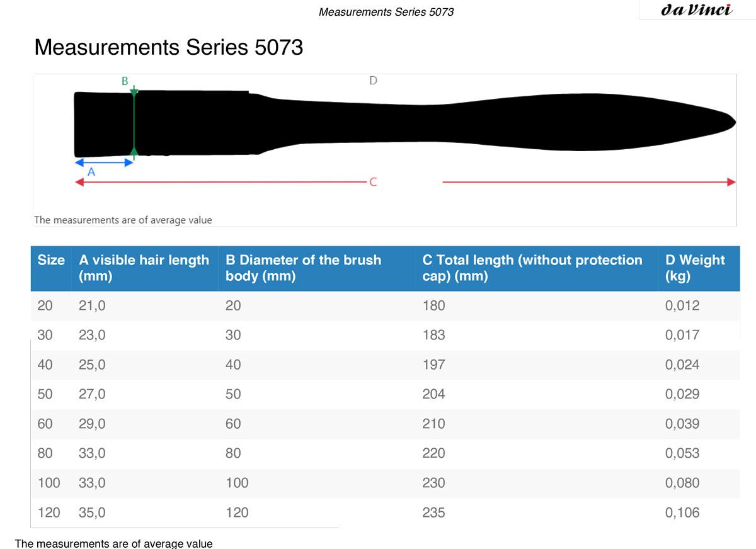The image size is (756, 549).
Task: Click the blue A label under the brush
Action: pyautogui.click(x=91, y=172)
